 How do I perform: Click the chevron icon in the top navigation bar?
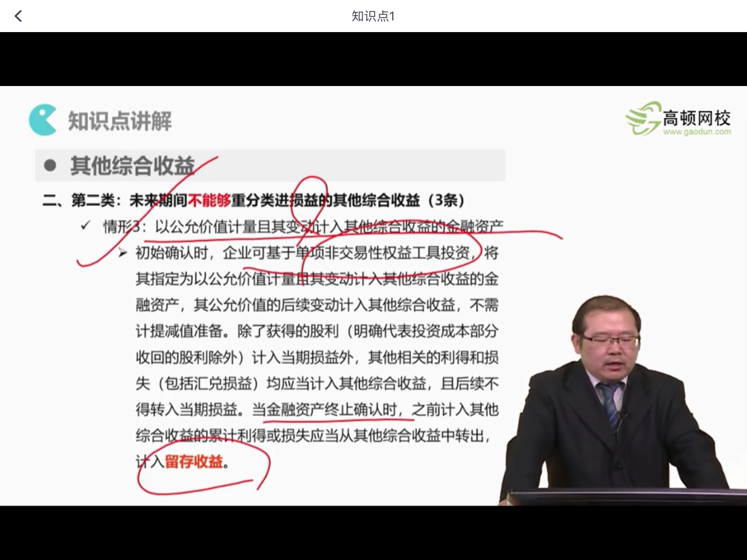pos(18,16)
